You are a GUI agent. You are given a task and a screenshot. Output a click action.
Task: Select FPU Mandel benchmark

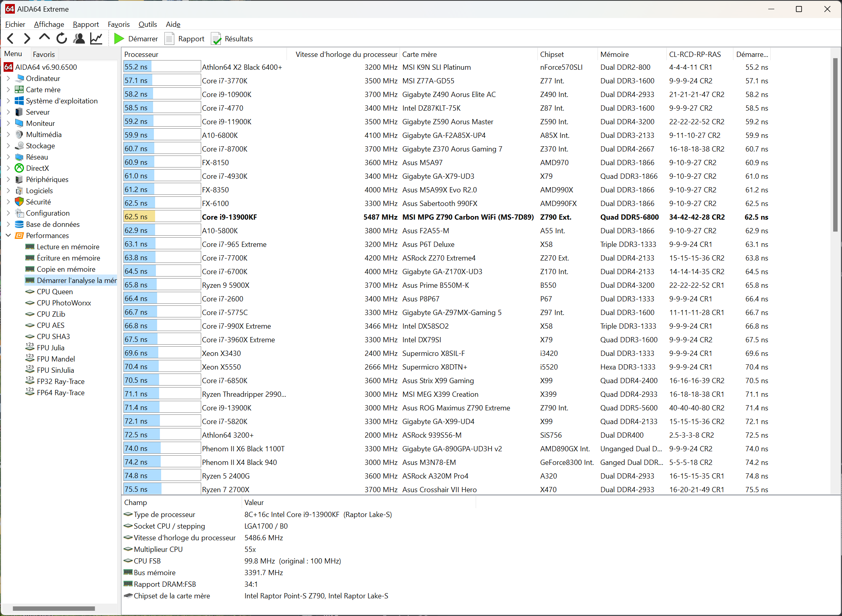[56, 359]
